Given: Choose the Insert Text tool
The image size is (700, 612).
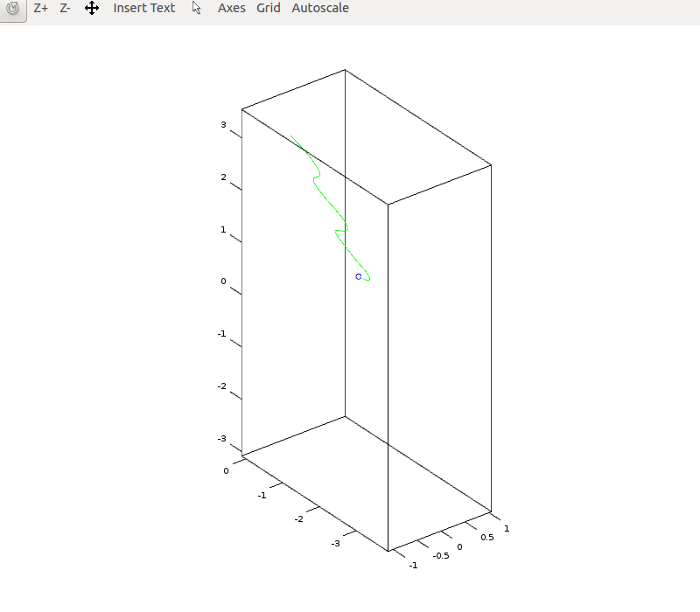Looking at the screenshot, I should pos(143,8).
